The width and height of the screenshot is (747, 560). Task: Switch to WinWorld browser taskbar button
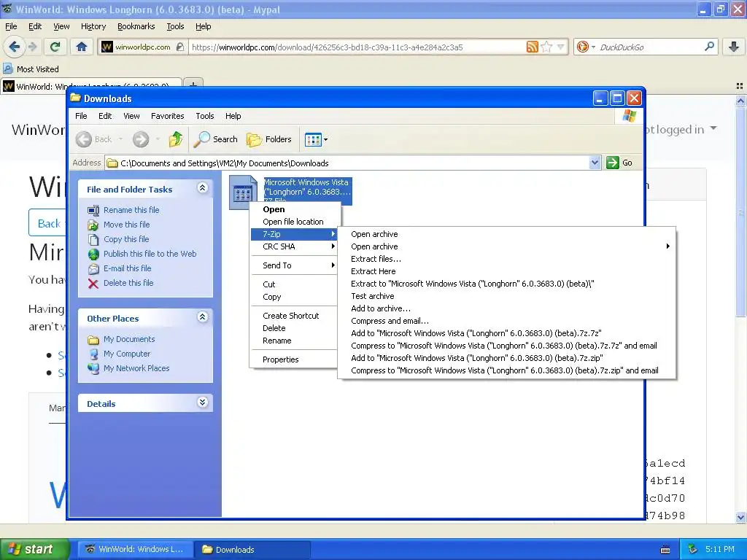tap(135, 549)
